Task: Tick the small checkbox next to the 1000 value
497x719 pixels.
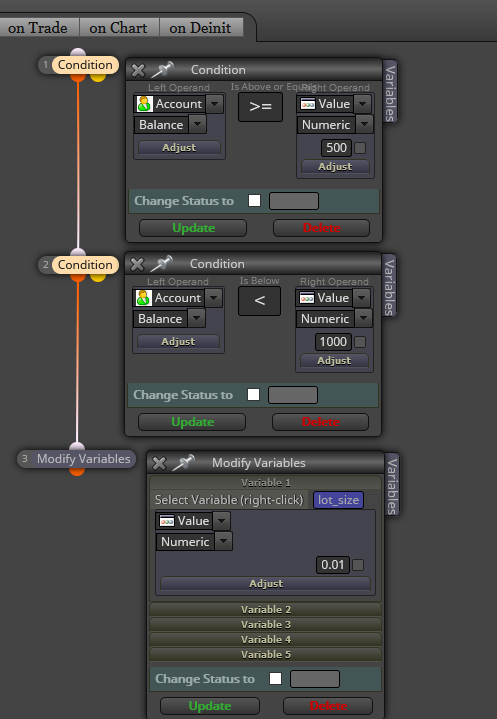Action: (360, 342)
